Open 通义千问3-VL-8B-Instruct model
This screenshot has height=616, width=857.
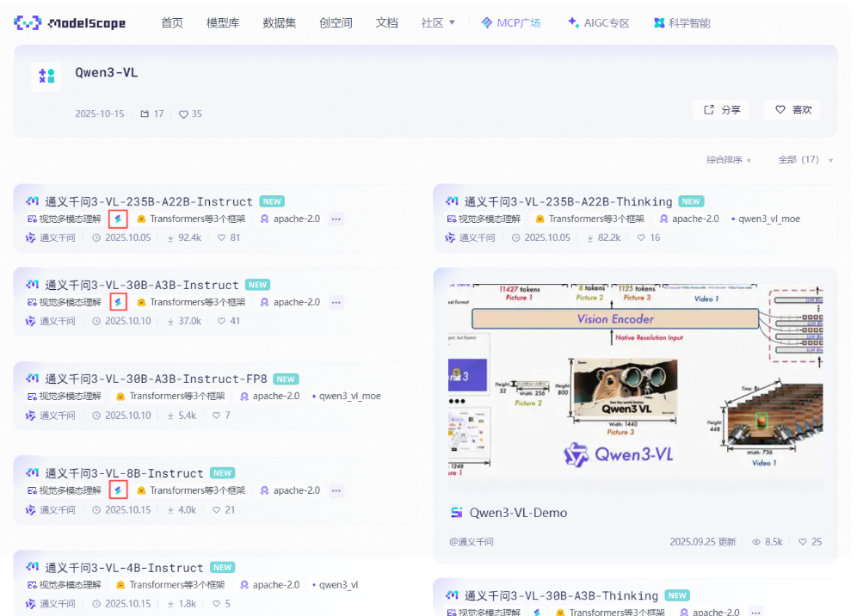124,473
